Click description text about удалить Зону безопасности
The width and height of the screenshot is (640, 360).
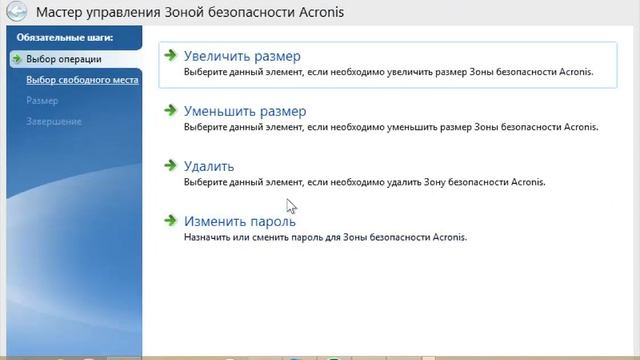pyautogui.click(x=364, y=182)
